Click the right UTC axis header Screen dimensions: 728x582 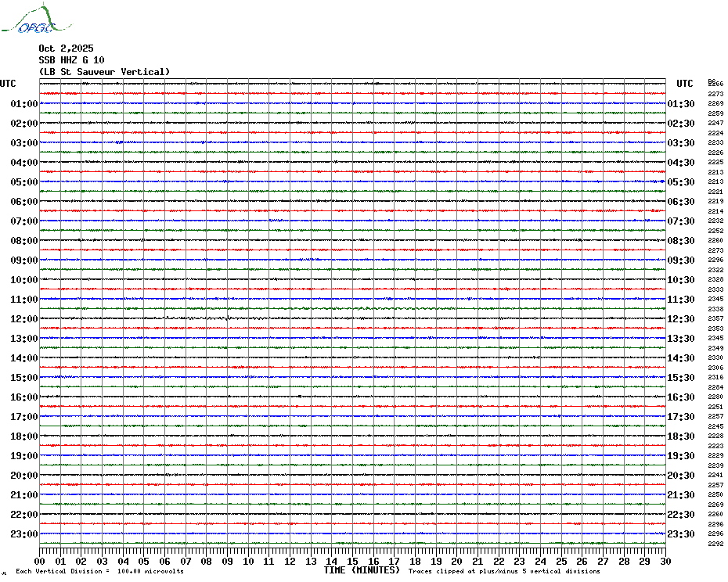pos(684,84)
